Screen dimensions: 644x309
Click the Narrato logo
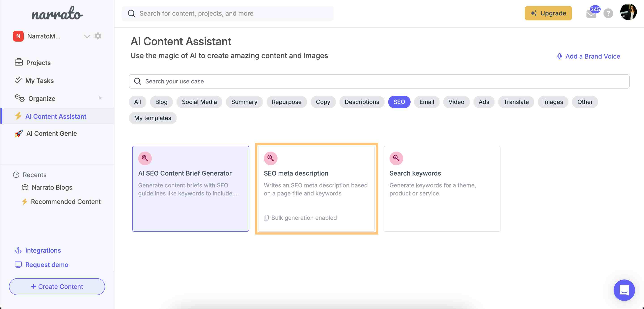pos(57,13)
